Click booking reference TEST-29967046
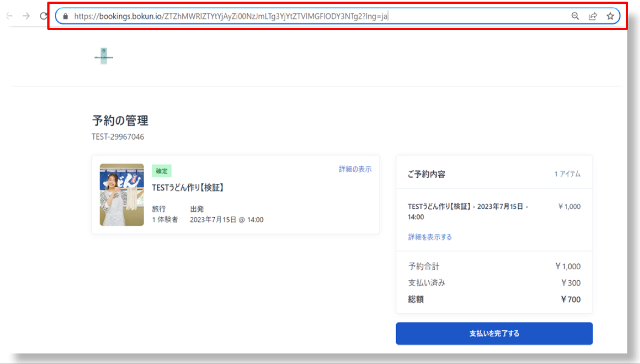 [118, 137]
